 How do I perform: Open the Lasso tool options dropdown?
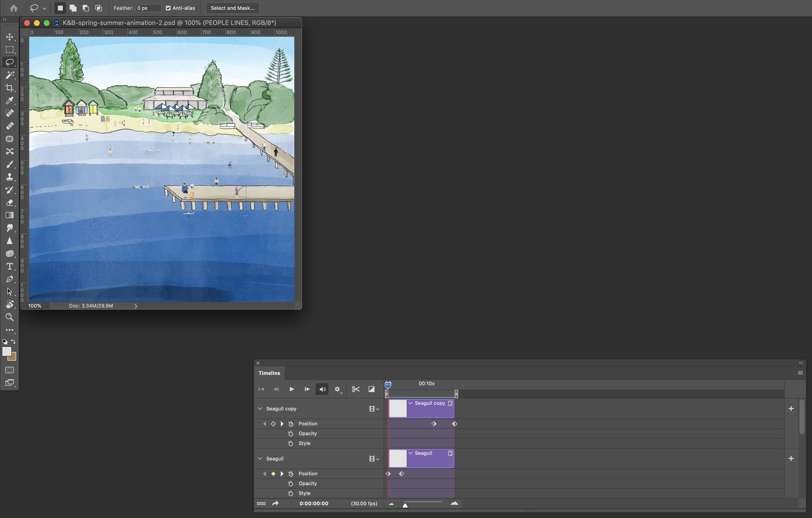44,8
